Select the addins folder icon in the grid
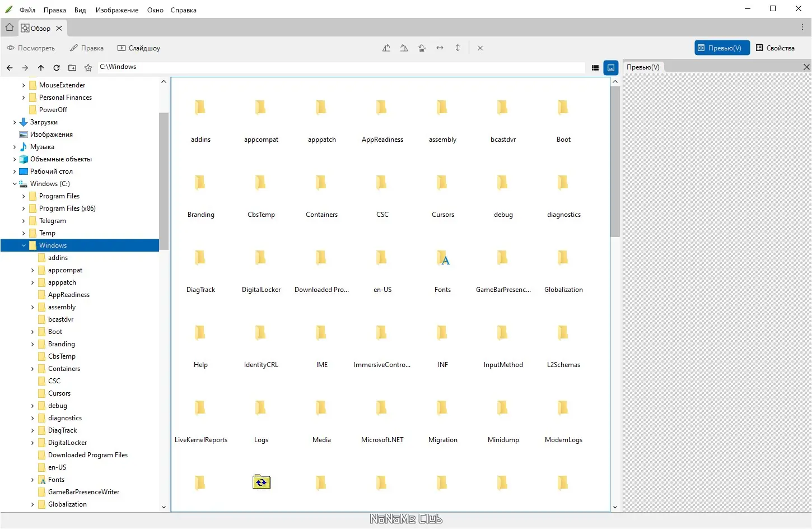The image size is (812, 529). (200, 107)
